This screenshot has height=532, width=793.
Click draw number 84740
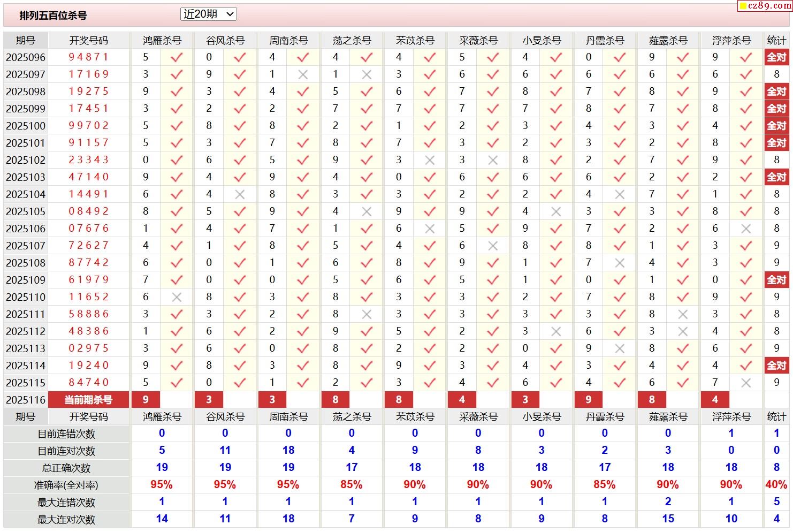coord(88,383)
